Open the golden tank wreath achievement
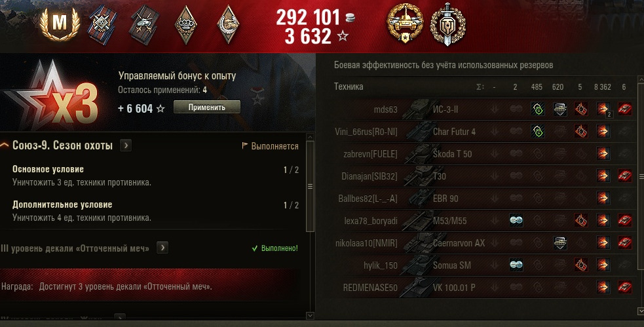The width and height of the screenshot is (644, 327). 405,24
